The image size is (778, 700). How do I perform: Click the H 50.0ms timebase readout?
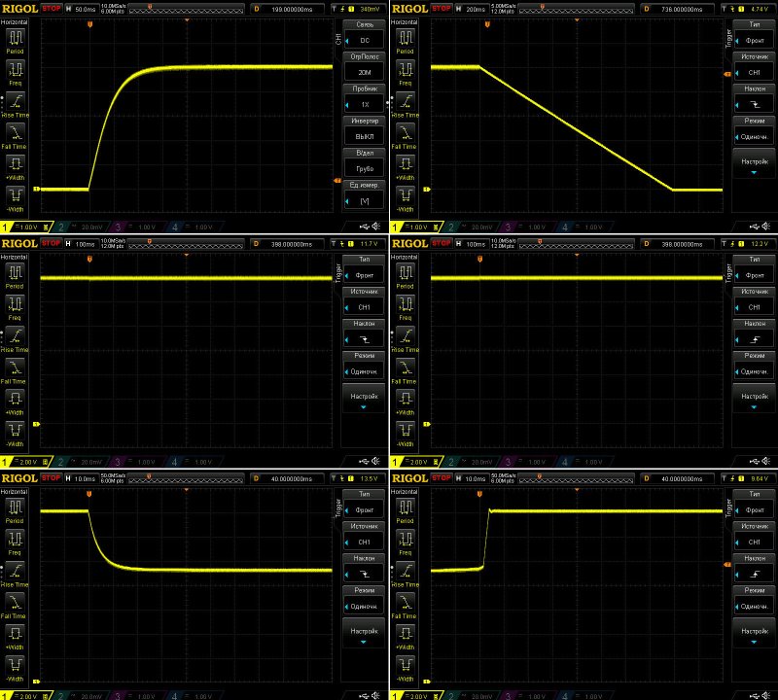(x=82, y=9)
